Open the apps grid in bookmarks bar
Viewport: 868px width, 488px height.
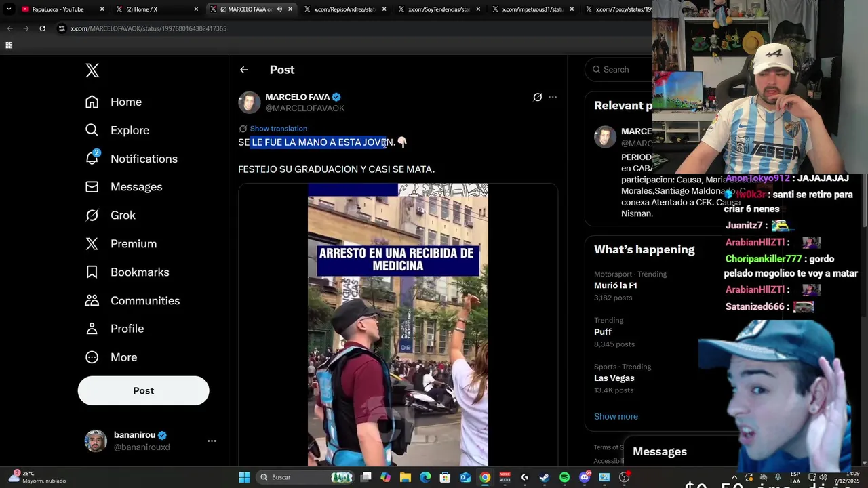point(9,45)
